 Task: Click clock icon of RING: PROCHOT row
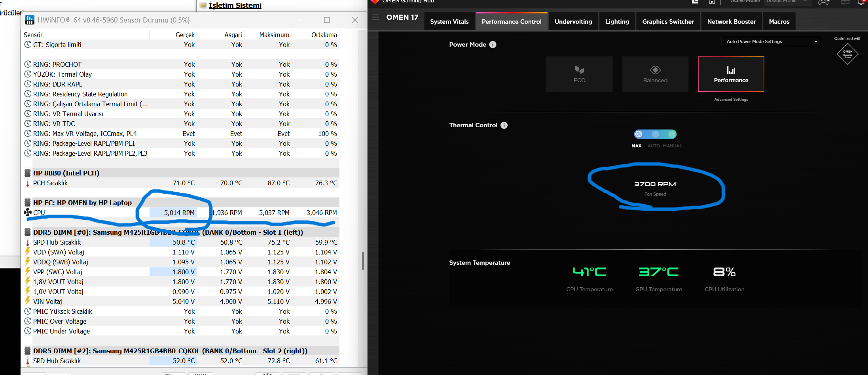[x=28, y=64]
